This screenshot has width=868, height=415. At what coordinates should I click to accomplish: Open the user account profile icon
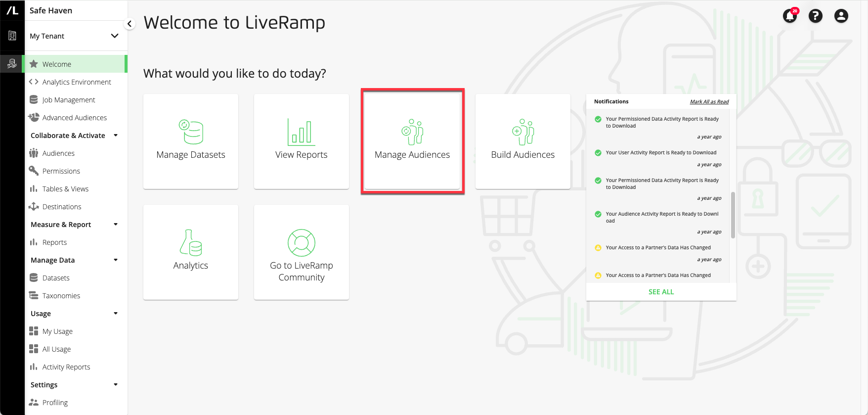tap(841, 16)
